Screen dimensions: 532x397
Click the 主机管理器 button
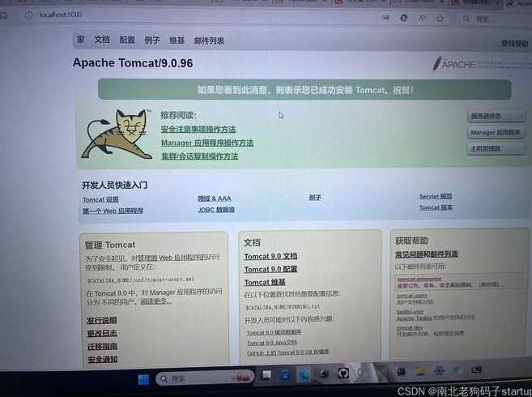tap(496, 149)
